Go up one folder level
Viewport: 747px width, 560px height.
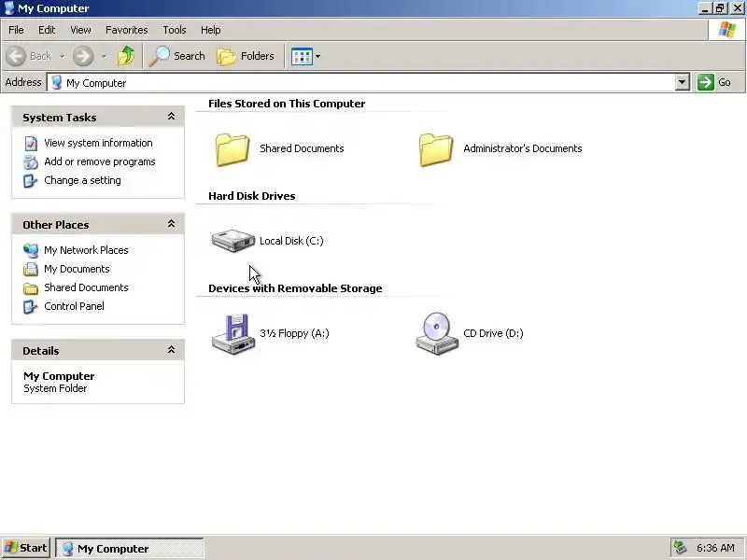126,56
